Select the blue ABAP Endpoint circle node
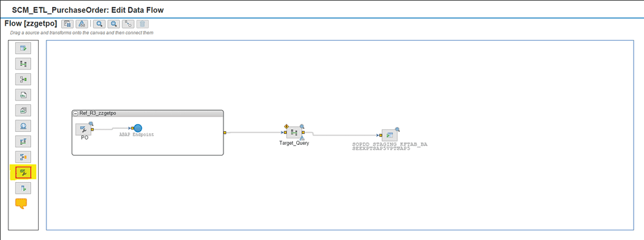This screenshot has width=644, height=240. [x=138, y=129]
